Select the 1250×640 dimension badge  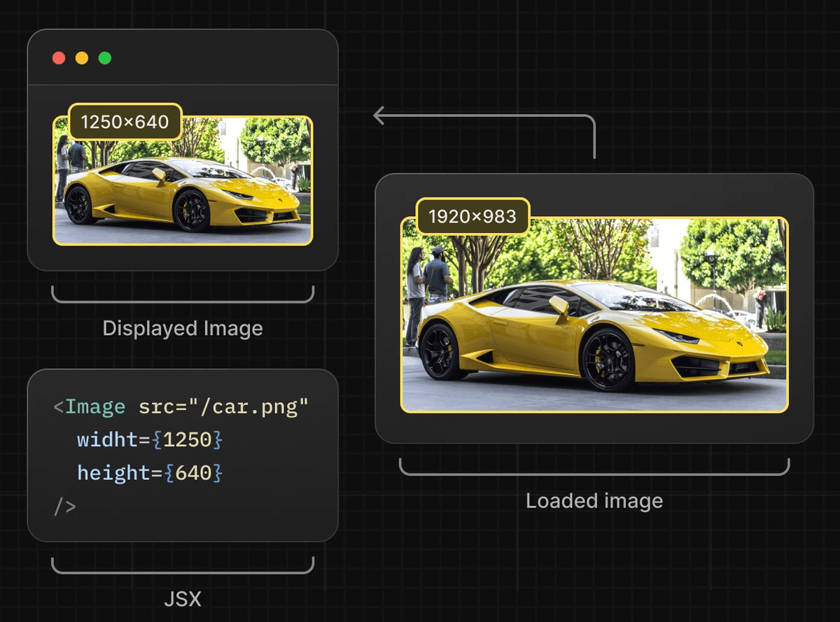[125, 122]
